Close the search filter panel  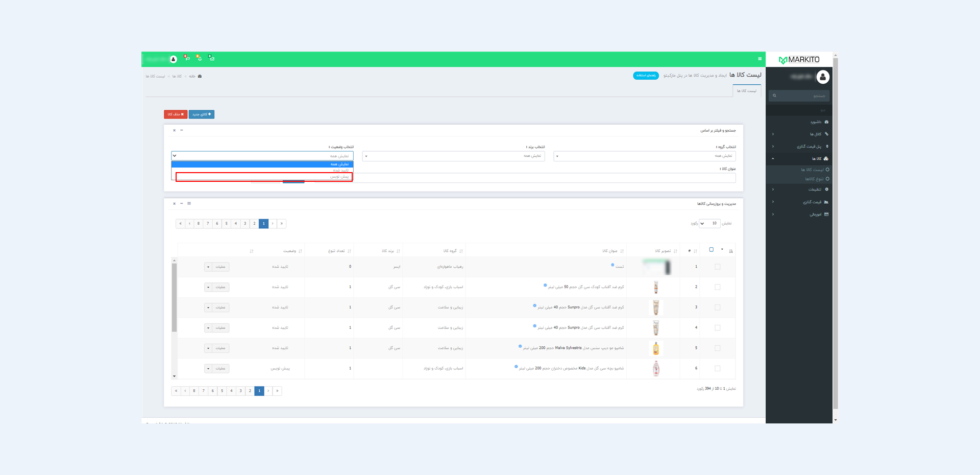coord(174,130)
